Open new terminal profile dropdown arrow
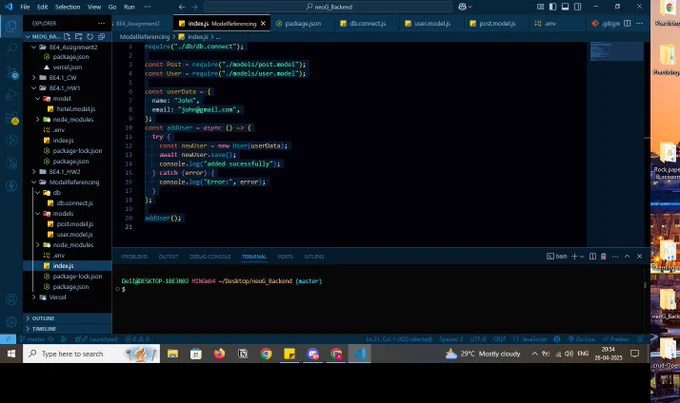 [x=582, y=256]
